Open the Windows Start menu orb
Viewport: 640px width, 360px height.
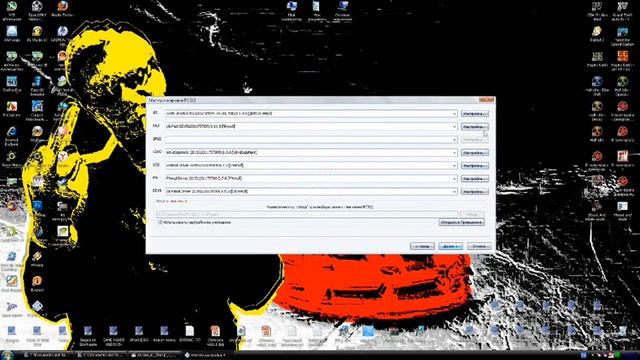7,355
